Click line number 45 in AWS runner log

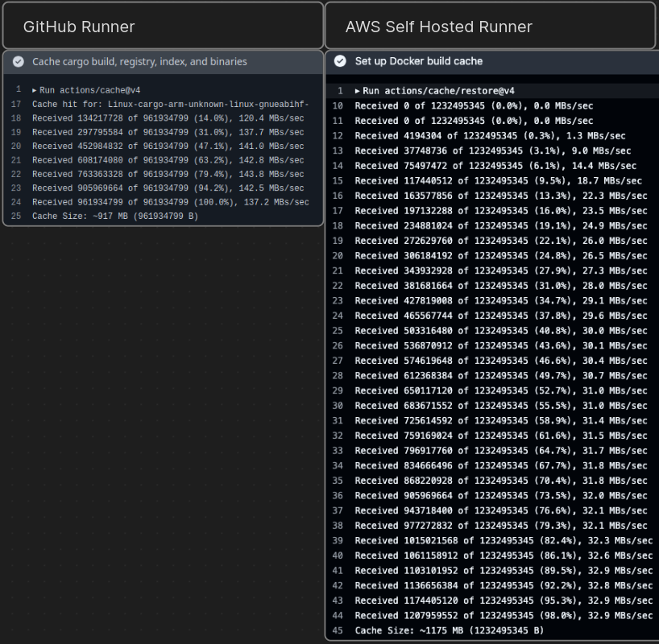(x=338, y=630)
